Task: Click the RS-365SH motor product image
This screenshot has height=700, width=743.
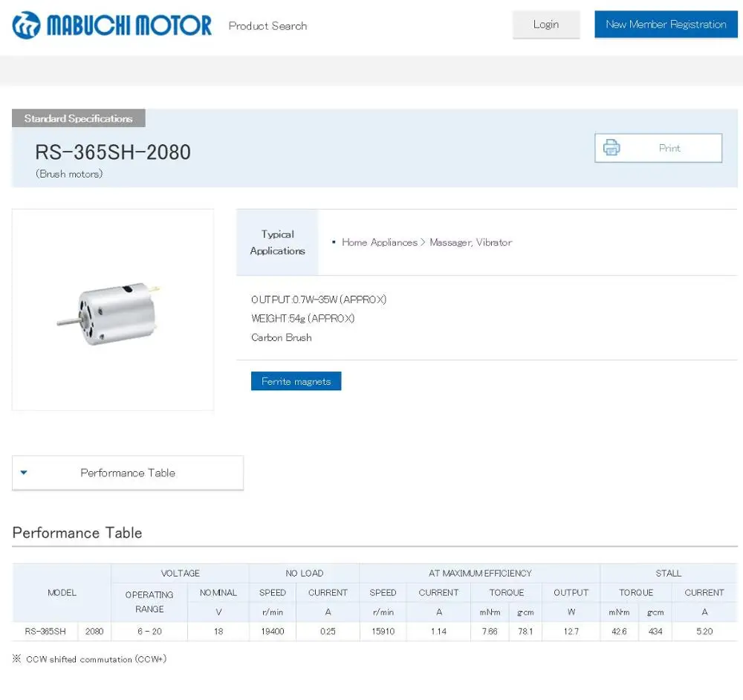Action: 110,313
